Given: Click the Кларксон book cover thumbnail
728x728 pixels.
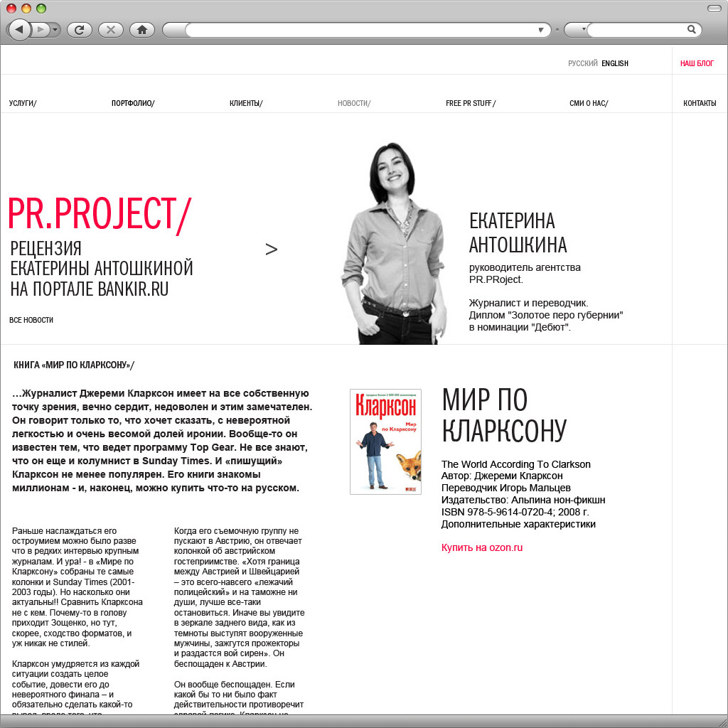Looking at the screenshot, I should 385,441.
